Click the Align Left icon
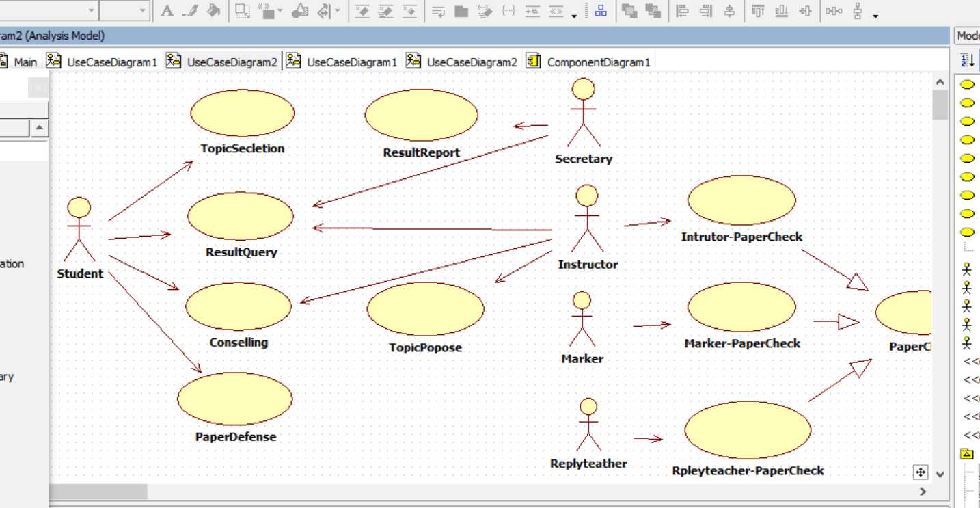The width and height of the screenshot is (980, 508). tap(681, 11)
